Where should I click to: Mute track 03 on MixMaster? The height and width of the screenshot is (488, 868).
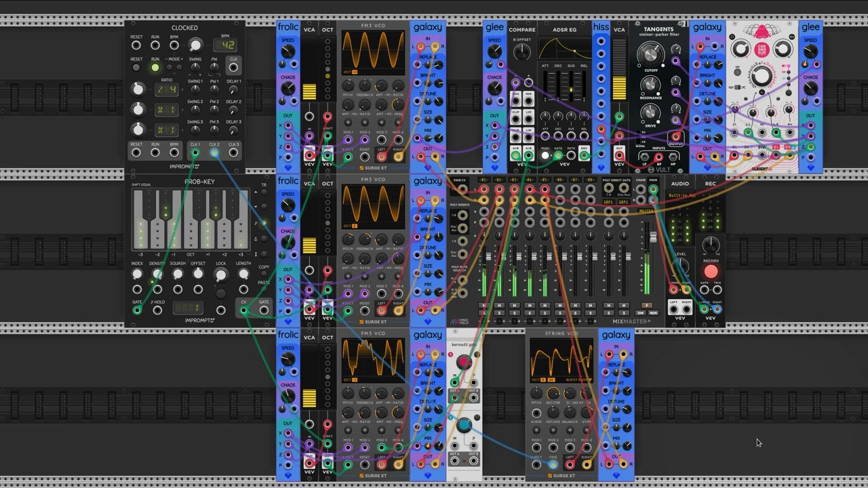(x=515, y=306)
